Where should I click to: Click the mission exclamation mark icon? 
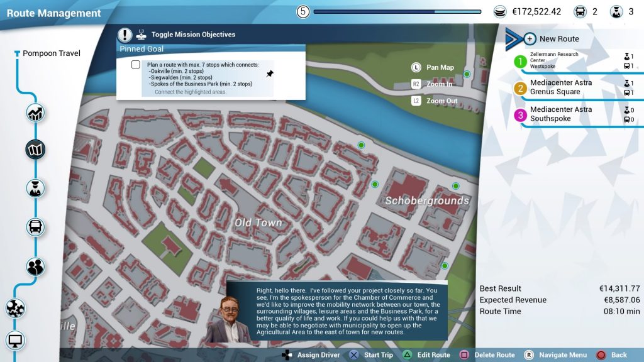point(125,35)
